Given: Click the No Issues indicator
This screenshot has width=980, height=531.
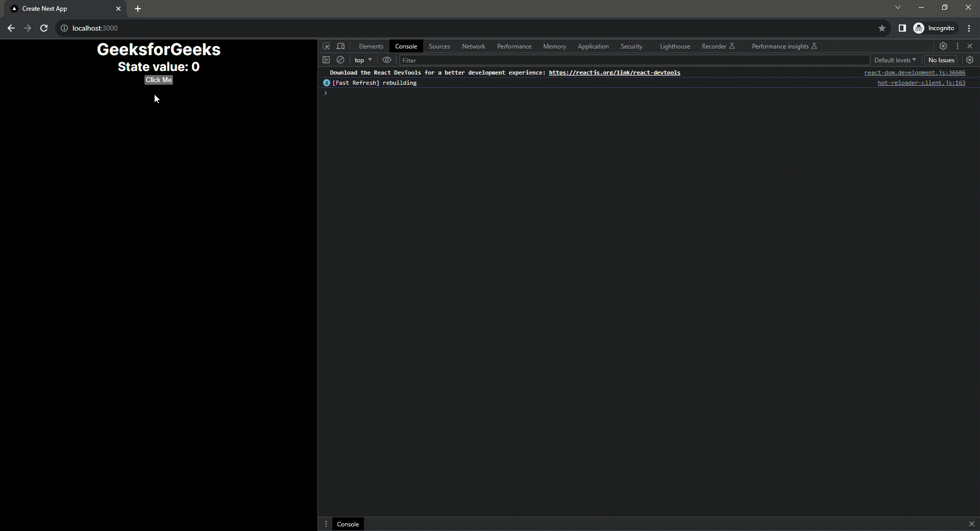Looking at the screenshot, I should pyautogui.click(x=941, y=60).
